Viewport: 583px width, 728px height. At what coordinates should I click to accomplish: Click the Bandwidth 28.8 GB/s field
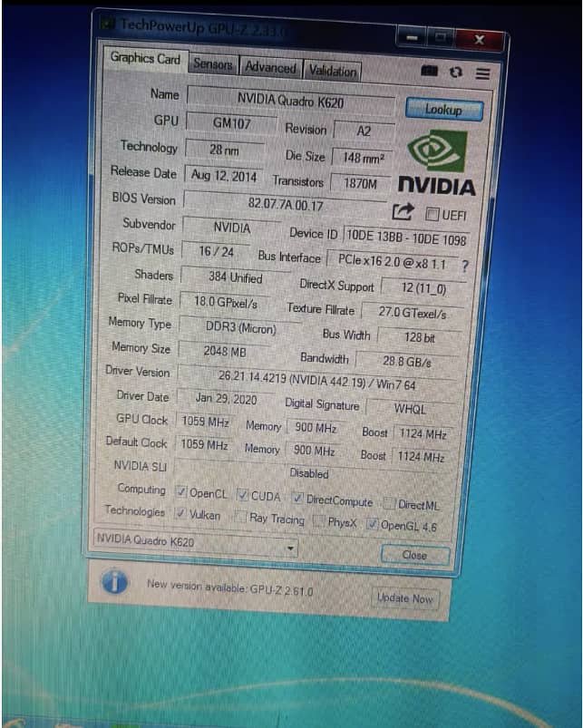point(407,362)
